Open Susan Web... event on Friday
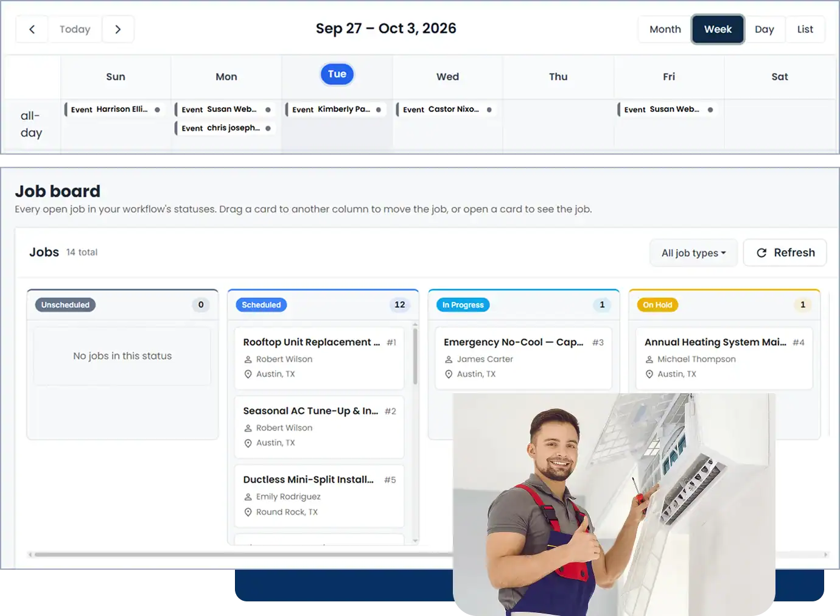Screen dimensions: 840x616 coord(668,110)
